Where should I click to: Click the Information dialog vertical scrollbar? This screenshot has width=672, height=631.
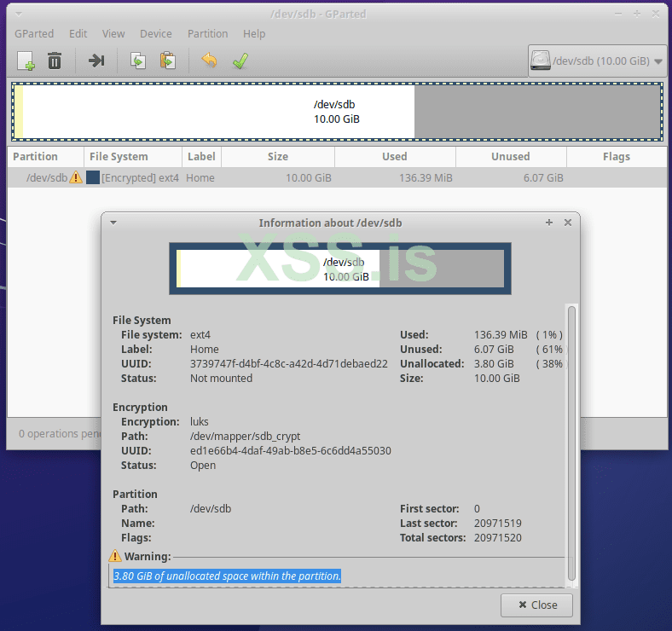tap(571, 443)
